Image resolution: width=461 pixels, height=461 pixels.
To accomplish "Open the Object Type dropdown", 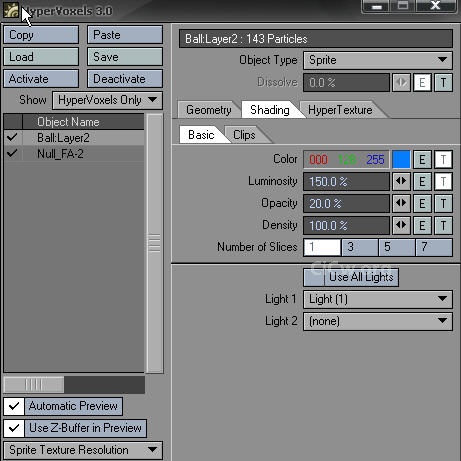I will coord(378,60).
